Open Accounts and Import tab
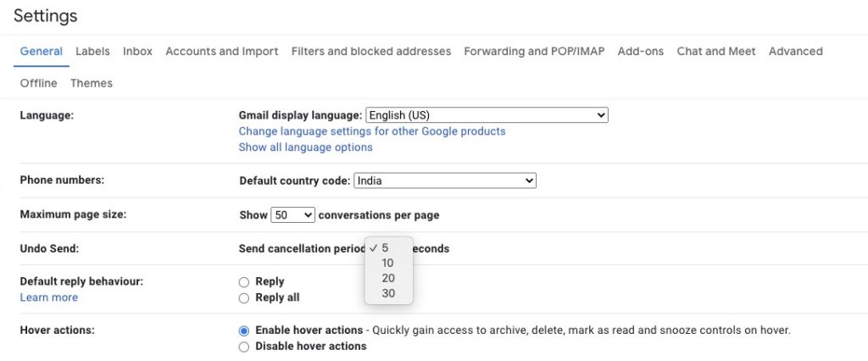868x361 pixels. [x=221, y=52]
